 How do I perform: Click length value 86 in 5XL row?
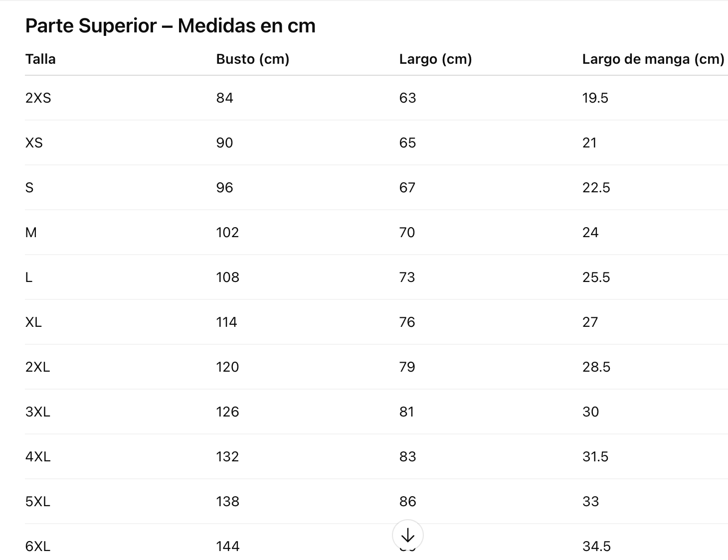[407, 502]
